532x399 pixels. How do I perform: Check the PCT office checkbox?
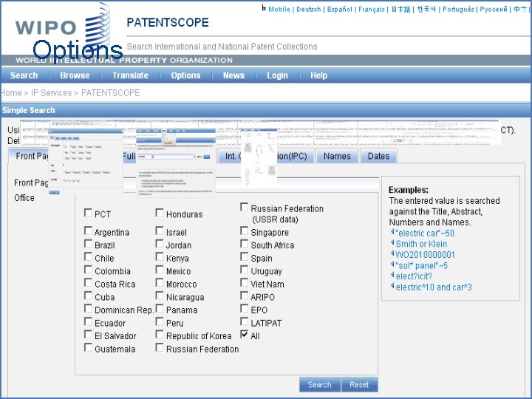[x=88, y=213]
